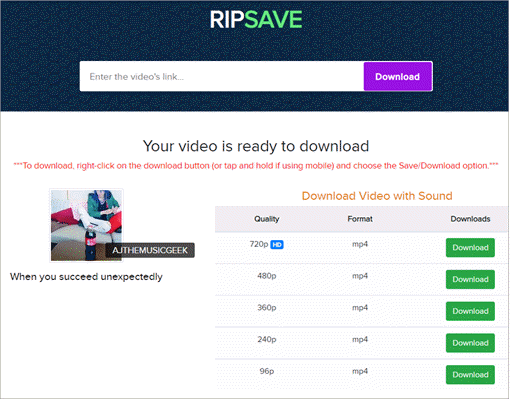This screenshot has height=400, width=510.
Task: Download the 360p mp4 video
Action: pos(470,311)
